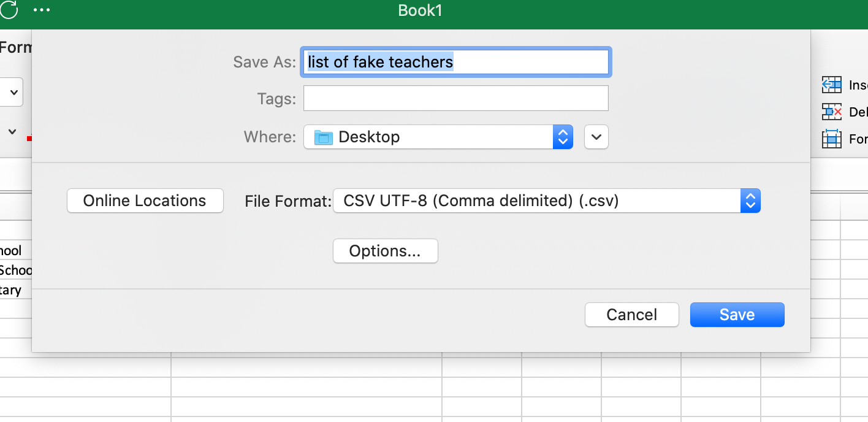The height and width of the screenshot is (422, 868).
Task: Click the Online Locations button
Action: [x=145, y=201]
